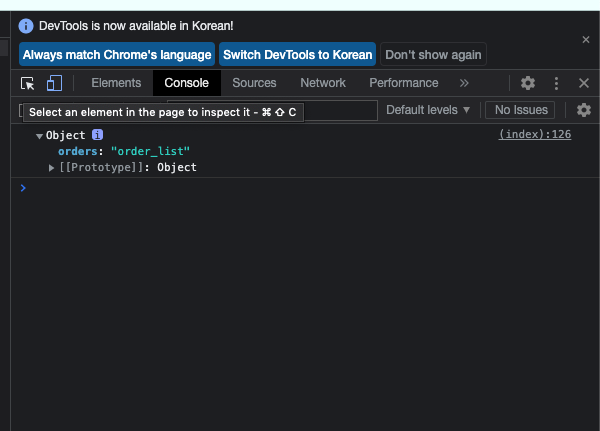Viewport: 600px width, 431px height.
Task: Click Always match Chrome's language button
Action: [x=117, y=54]
